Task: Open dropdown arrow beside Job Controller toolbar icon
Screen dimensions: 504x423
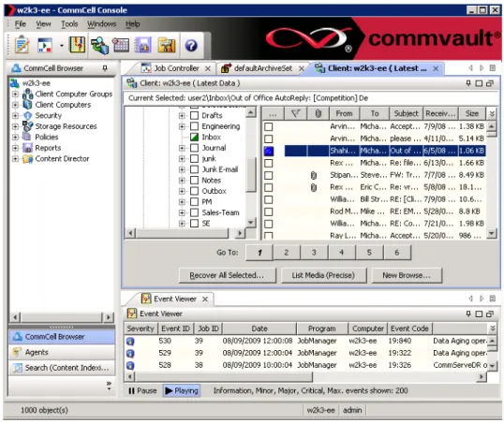Action: (62, 46)
